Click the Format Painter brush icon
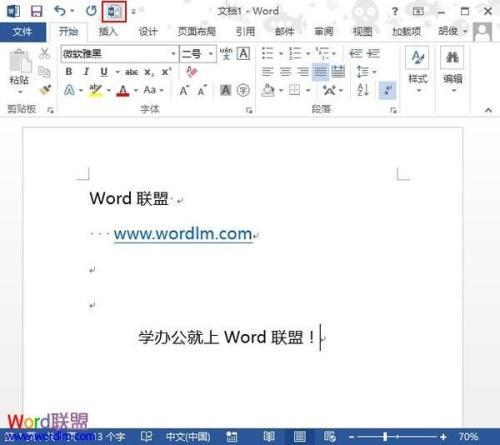This screenshot has width=500, height=445. (x=45, y=90)
